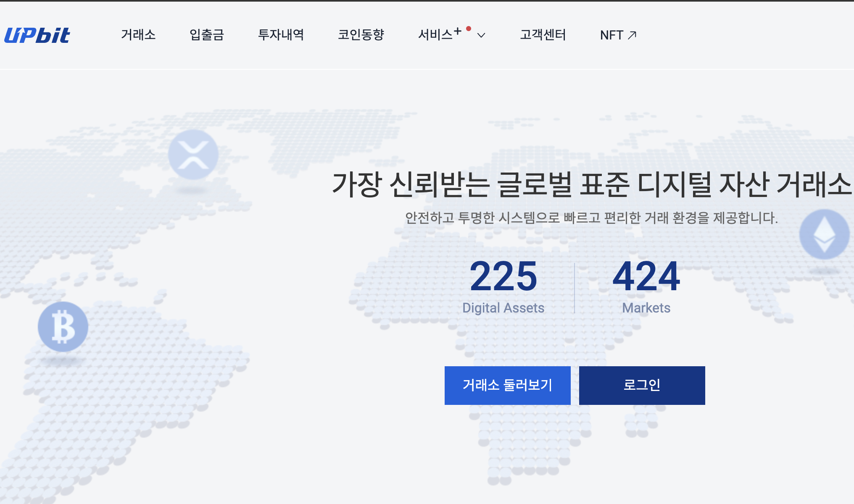Screen dimensions: 854x504
Task: Go to 코인동향 from the navigation
Action: click(x=362, y=35)
